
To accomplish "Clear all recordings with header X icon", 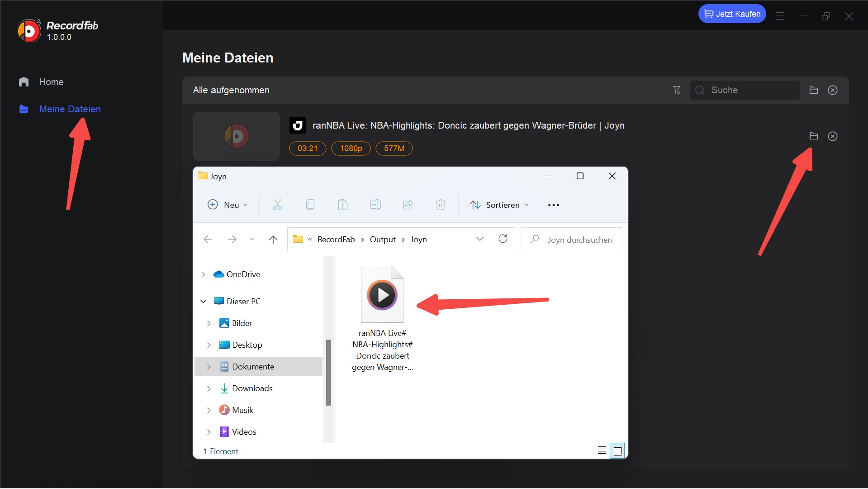I will pyautogui.click(x=833, y=90).
